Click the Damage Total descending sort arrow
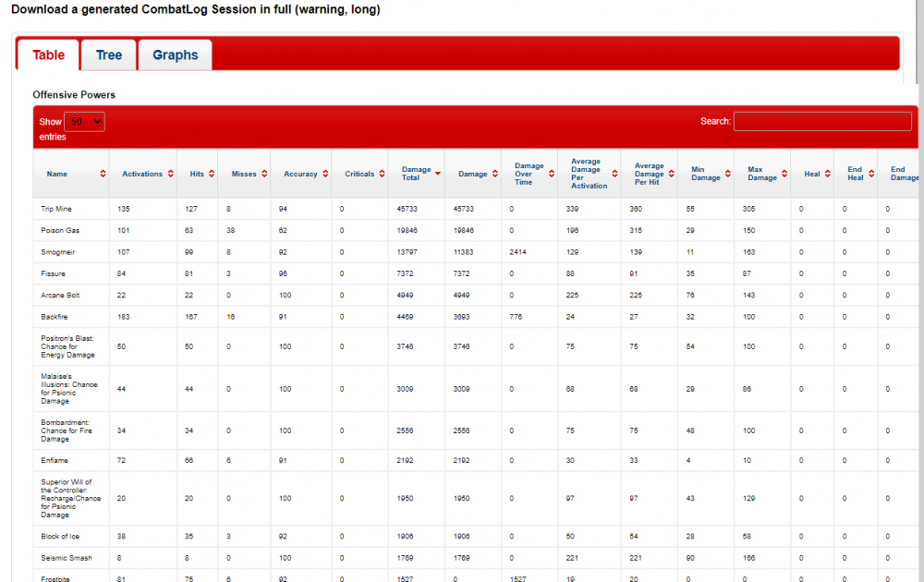The image size is (924, 582). 438,174
